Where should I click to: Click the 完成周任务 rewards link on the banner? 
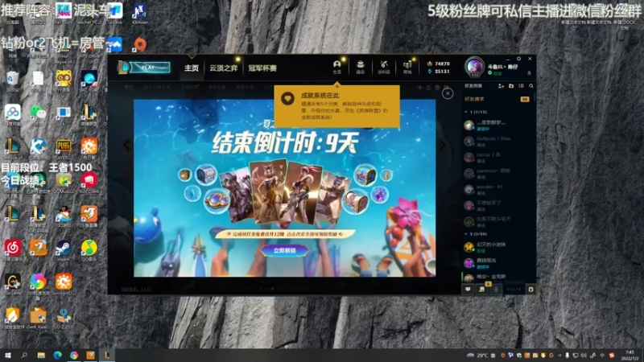click(x=284, y=234)
